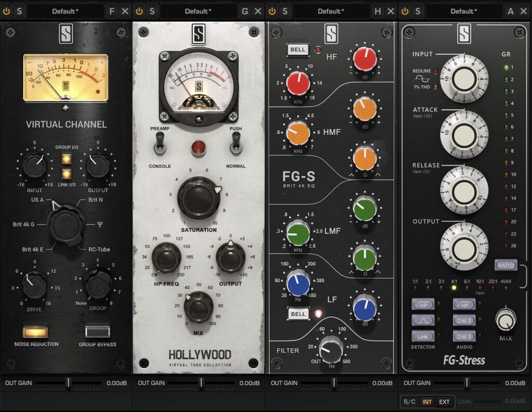Solo the FG-Stress module slot A
The image size is (532, 412).
(x=418, y=11)
